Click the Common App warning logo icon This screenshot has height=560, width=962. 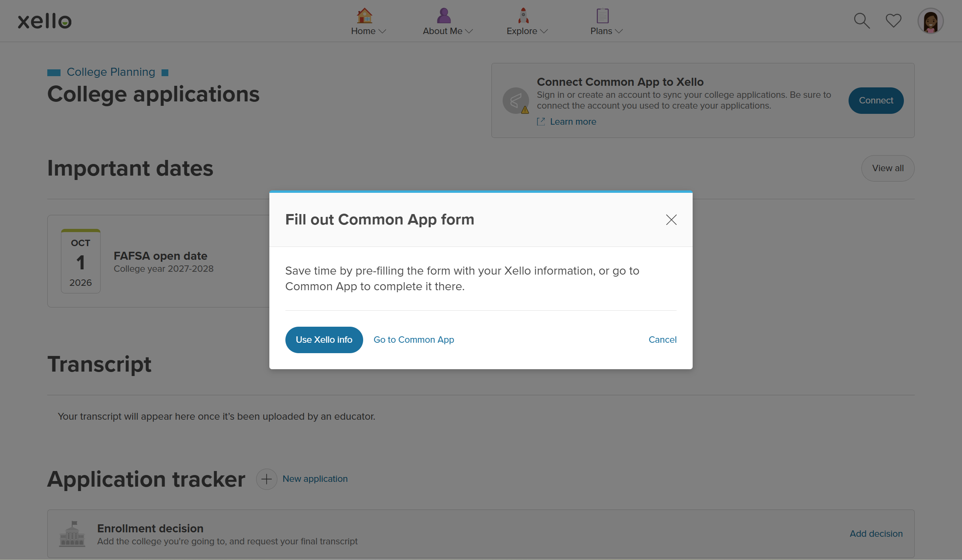pyautogui.click(x=516, y=101)
